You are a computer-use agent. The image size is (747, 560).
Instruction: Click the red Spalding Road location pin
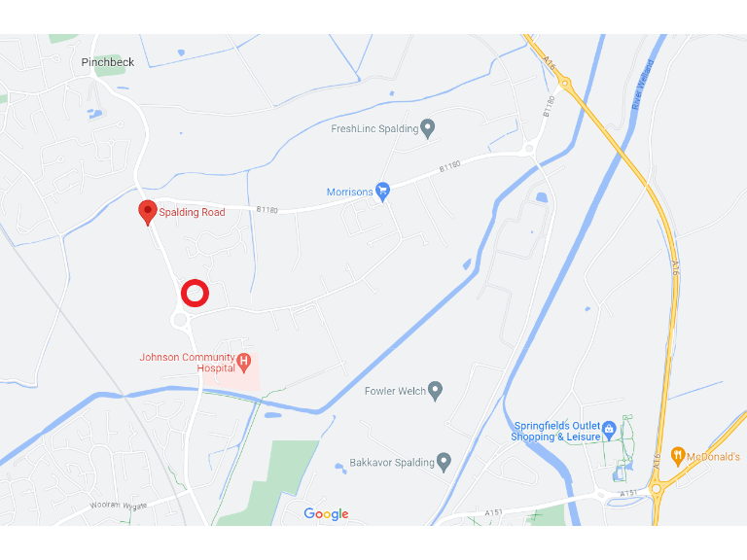point(148,212)
